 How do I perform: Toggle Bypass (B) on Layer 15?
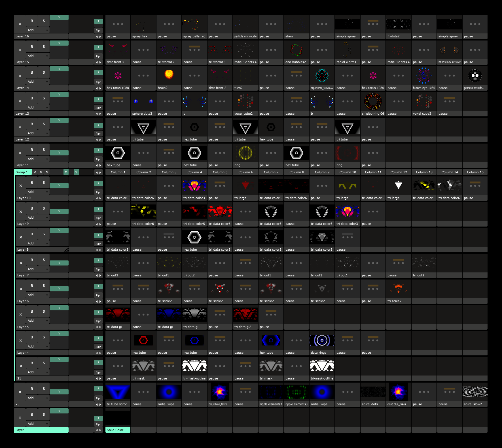click(32, 47)
